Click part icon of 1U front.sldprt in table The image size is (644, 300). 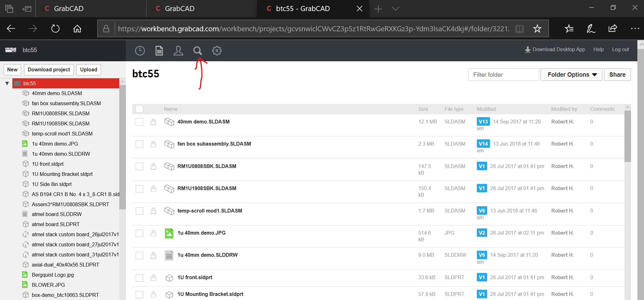point(169,278)
